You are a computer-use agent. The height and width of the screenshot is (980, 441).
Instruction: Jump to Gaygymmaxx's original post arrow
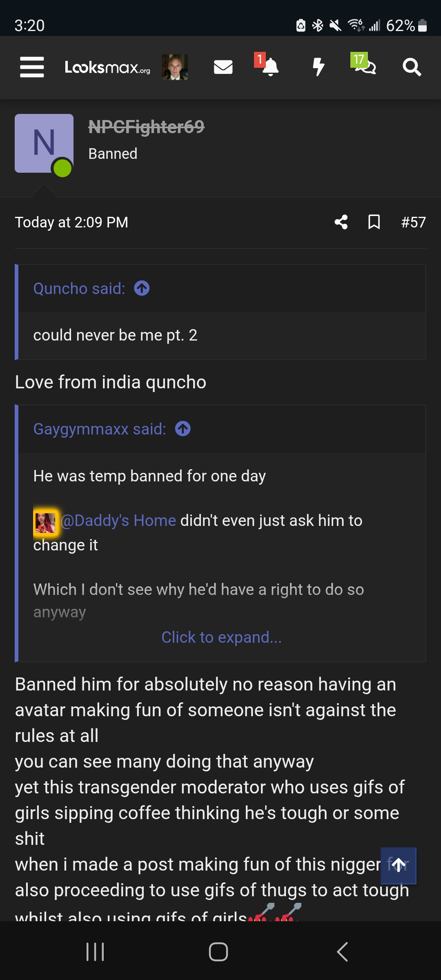pyautogui.click(x=183, y=429)
